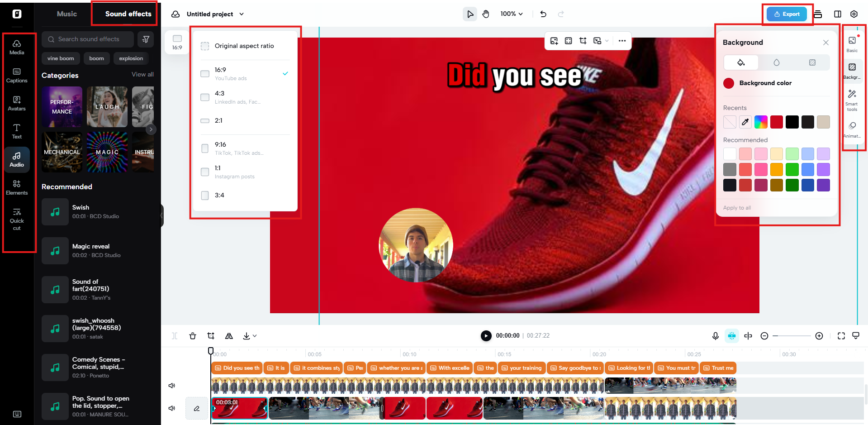This screenshot has height=425, width=868.
Task: Open the Captions panel in left sidebar
Action: click(17, 75)
